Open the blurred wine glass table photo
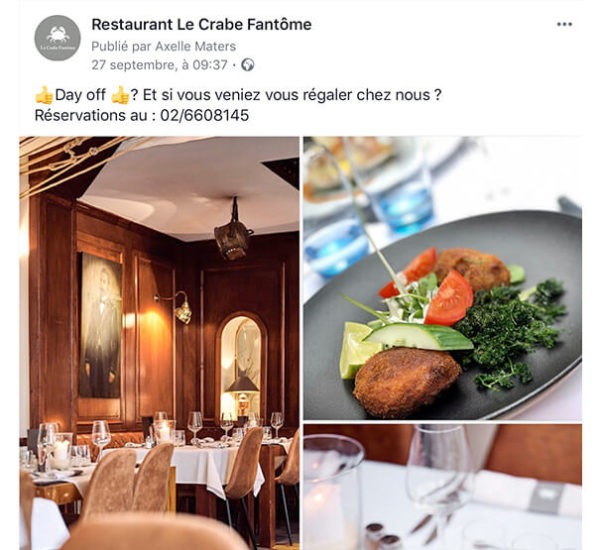 coord(443,487)
